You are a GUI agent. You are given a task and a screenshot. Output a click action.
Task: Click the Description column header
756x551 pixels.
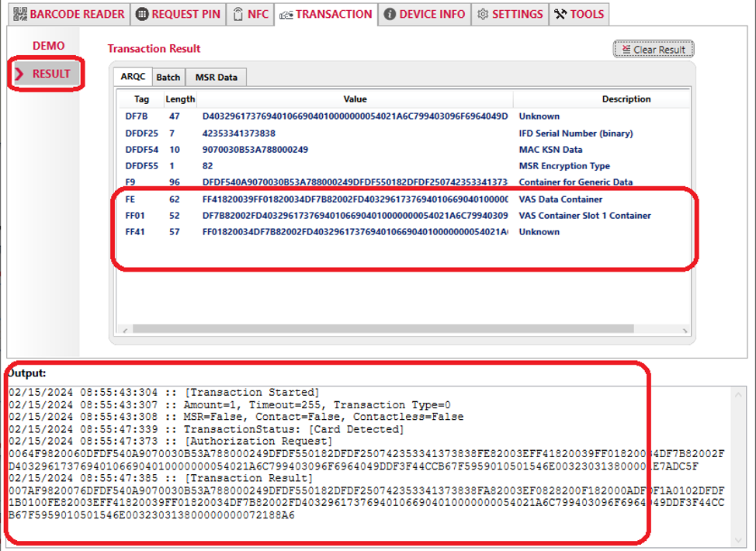[626, 99]
